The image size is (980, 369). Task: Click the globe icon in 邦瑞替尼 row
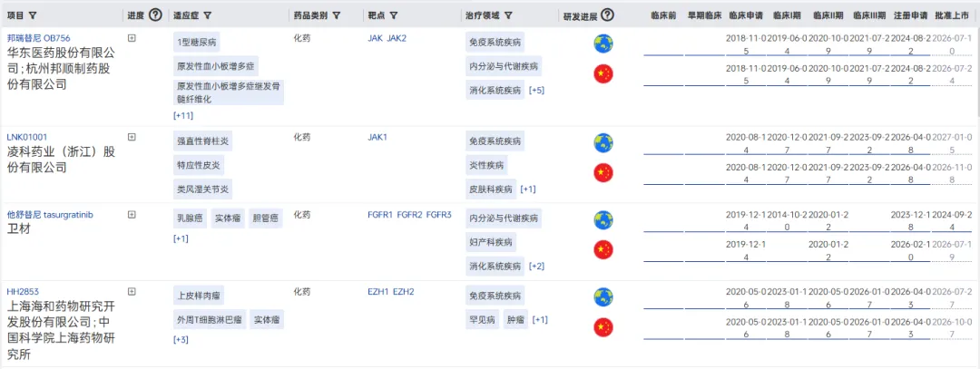point(603,44)
